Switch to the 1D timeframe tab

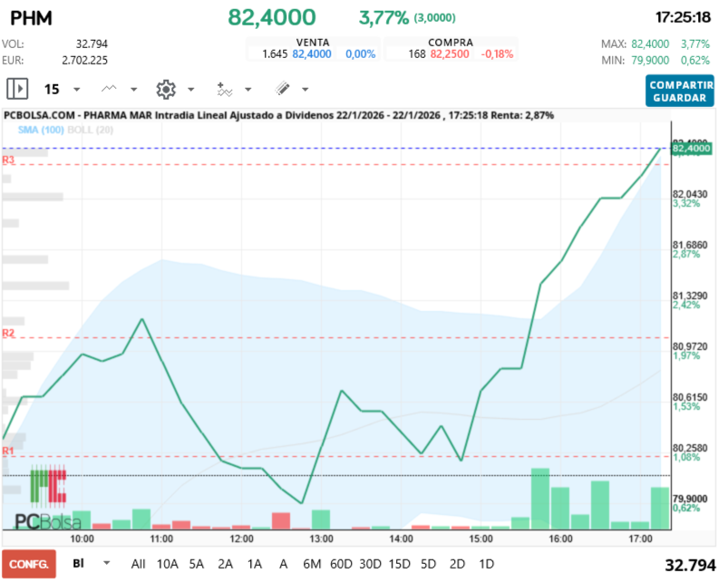click(486, 564)
